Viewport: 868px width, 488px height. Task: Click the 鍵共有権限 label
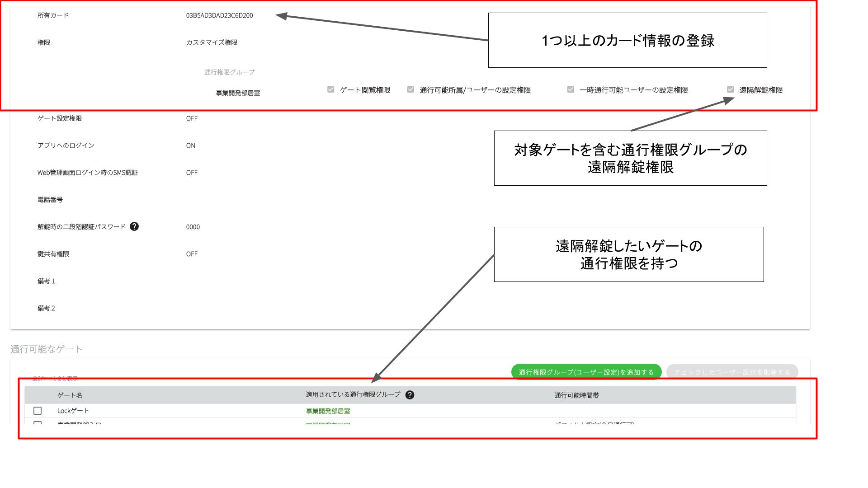[53, 254]
